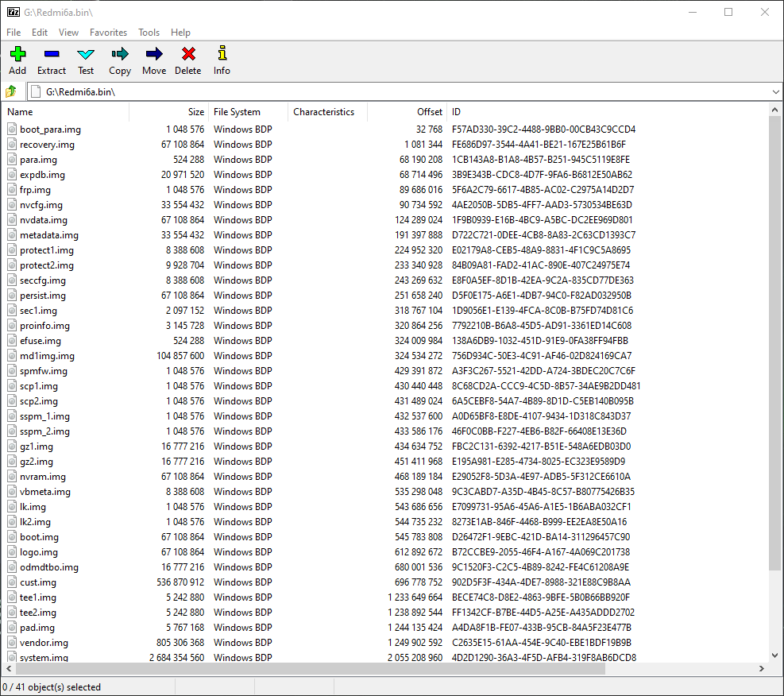Screen dimensions: 784x696
Task: Select the seccfg.img file icon
Action: pyautogui.click(x=12, y=280)
